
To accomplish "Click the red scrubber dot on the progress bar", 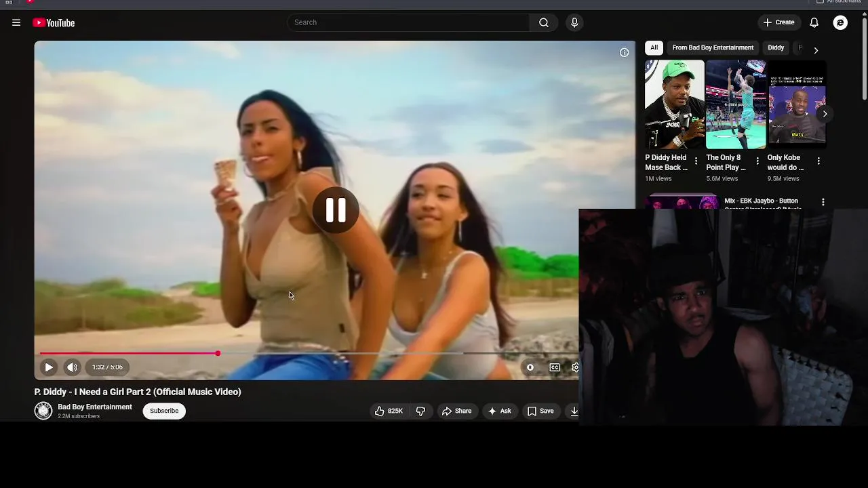I will coord(218,353).
